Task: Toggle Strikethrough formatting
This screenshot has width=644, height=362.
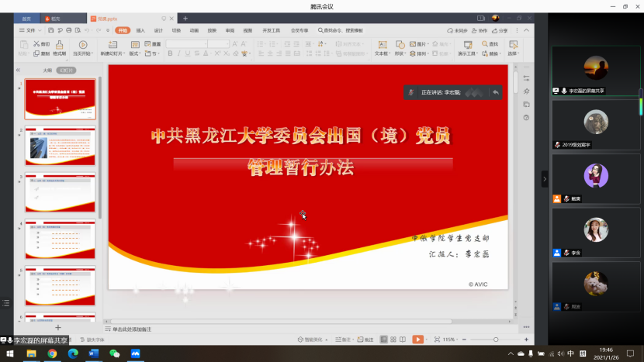Action: point(197,53)
